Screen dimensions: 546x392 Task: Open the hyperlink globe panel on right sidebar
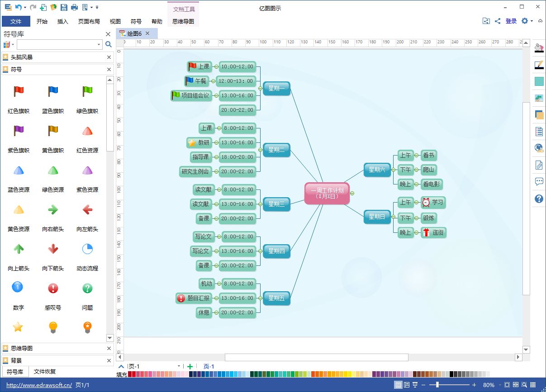coord(539,148)
